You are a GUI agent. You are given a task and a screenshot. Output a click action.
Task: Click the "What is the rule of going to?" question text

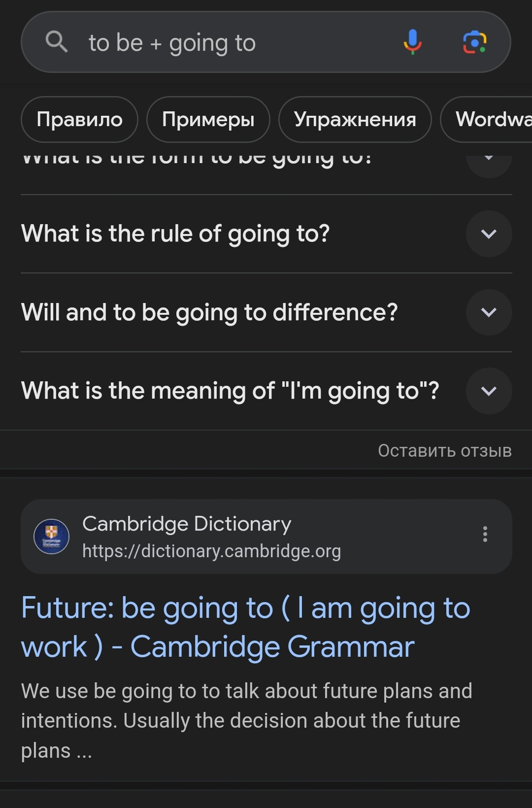click(175, 234)
